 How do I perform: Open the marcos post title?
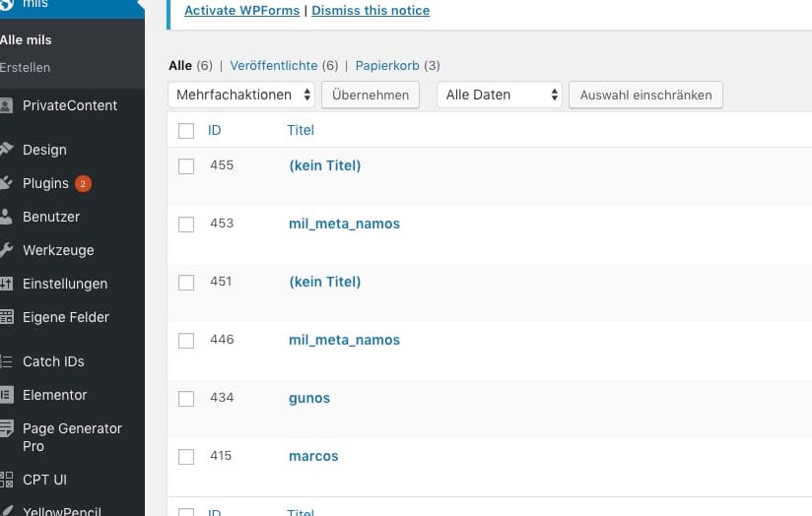313,456
